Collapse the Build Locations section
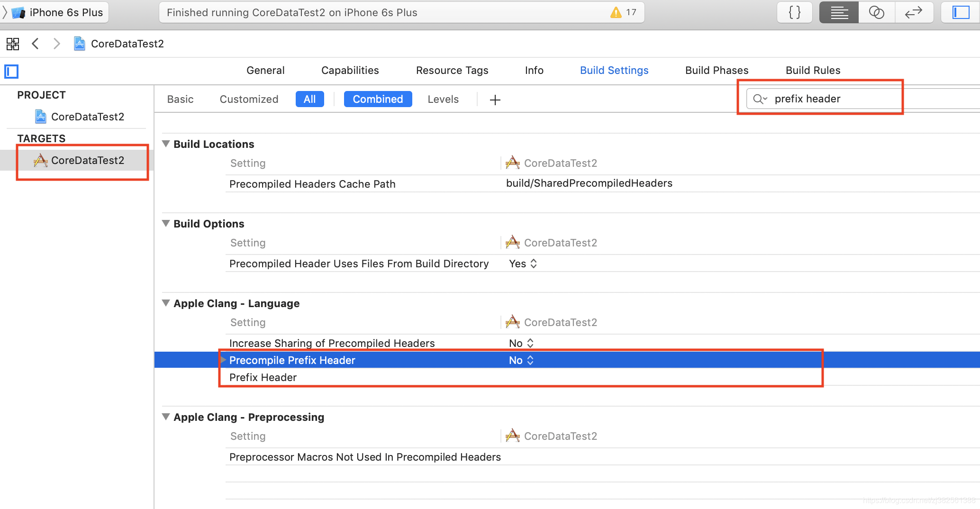 click(166, 144)
